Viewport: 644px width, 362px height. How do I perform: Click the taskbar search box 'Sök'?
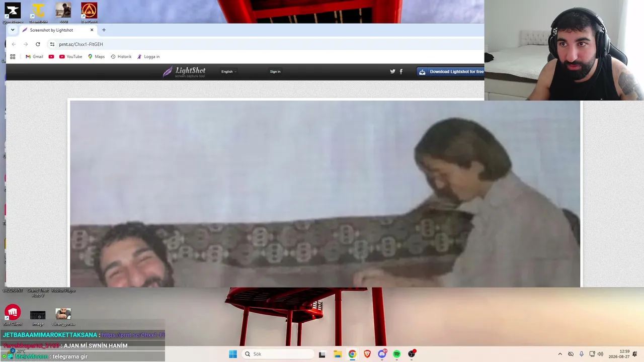[278, 354]
